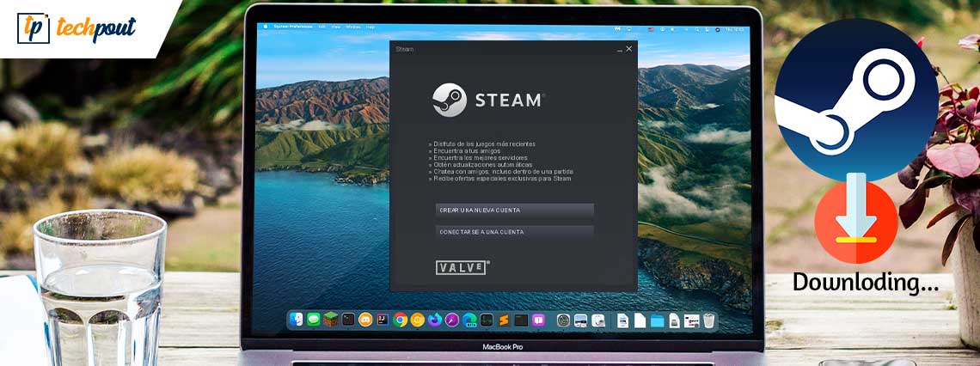The height and width of the screenshot is (366, 980).
Task: Click the Steam logo inside the window
Action: click(x=487, y=100)
